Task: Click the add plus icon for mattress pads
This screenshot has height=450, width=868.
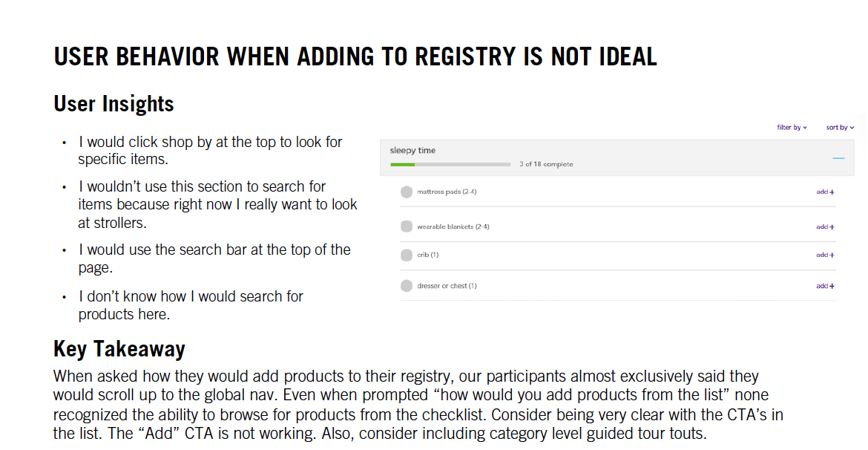Action: coord(826,192)
